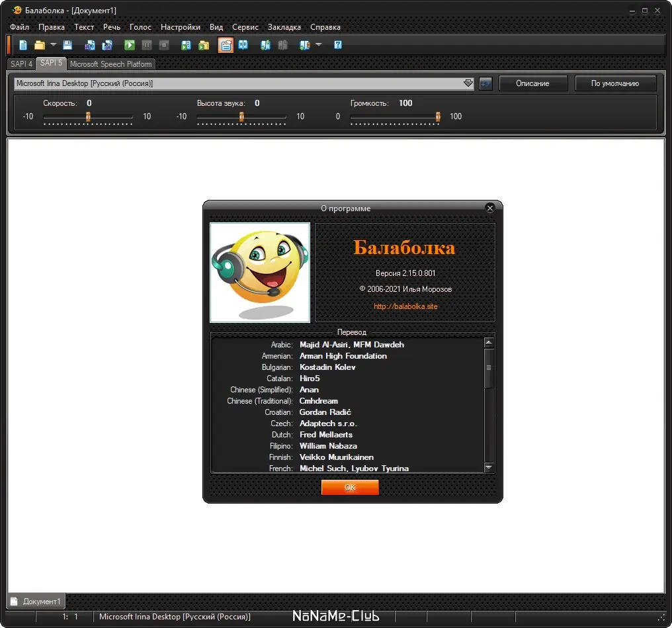The height and width of the screenshot is (628, 672).
Task: Click the quick bookmark icon before arrow
Action: click(x=304, y=45)
